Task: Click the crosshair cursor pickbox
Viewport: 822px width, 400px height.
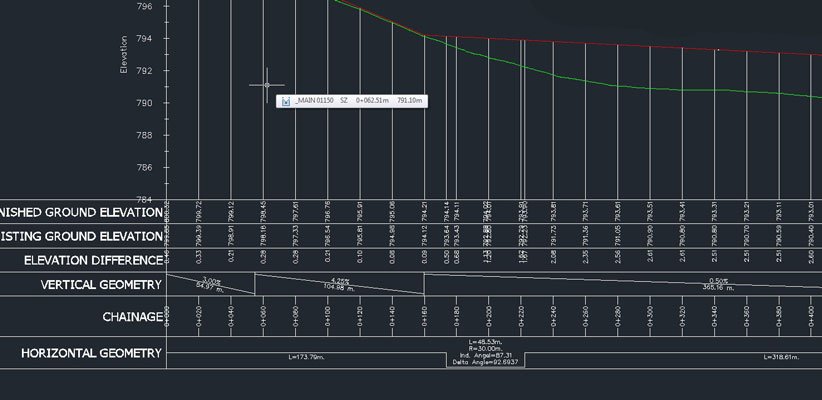Action: (267, 85)
